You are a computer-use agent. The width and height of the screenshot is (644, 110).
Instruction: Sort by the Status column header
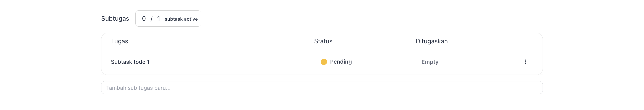coord(323,41)
